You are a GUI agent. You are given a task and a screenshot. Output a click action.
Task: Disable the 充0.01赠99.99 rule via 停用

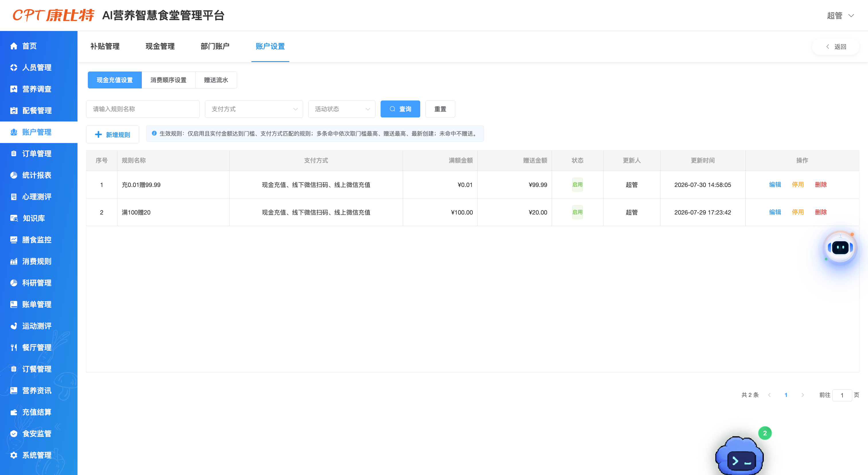coord(798,184)
